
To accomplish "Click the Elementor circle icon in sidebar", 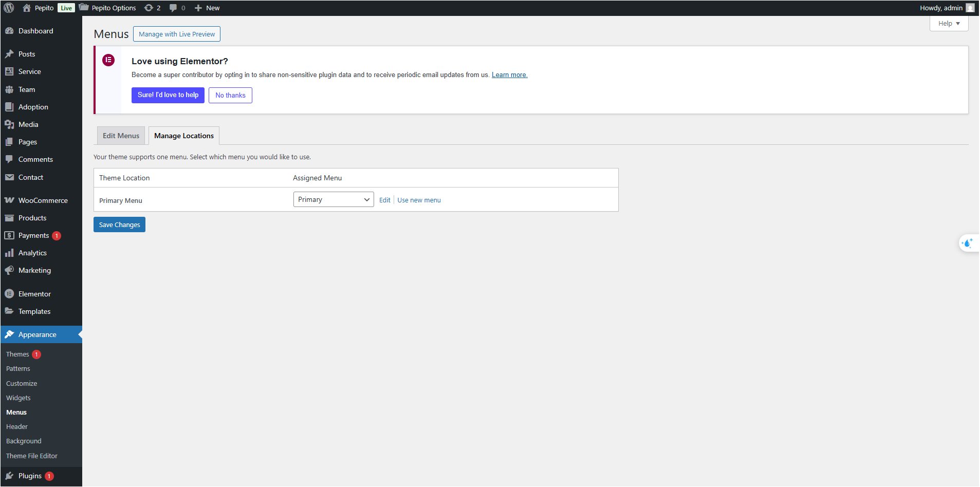I will click(9, 294).
